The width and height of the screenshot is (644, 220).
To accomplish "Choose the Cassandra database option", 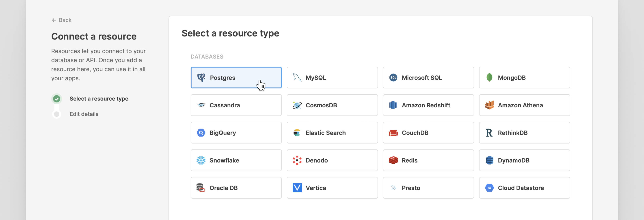I will click(236, 105).
